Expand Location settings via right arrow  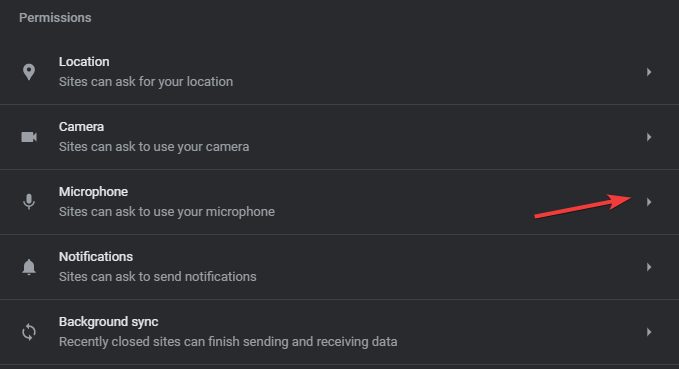649,72
